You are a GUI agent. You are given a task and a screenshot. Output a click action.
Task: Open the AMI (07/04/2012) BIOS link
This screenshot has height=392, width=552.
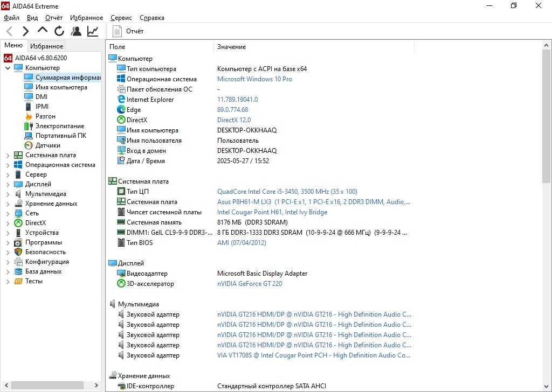[x=241, y=243]
